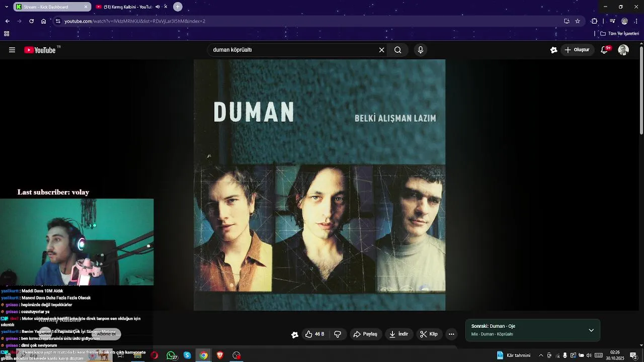
Task: Close the Kick Dashboard tab
Action: coord(86,7)
